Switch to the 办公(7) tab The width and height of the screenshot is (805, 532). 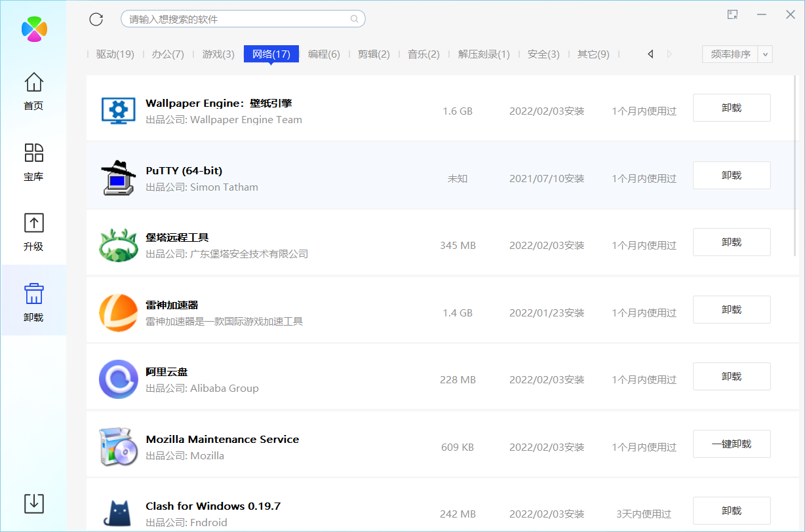(x=168, y=54)
